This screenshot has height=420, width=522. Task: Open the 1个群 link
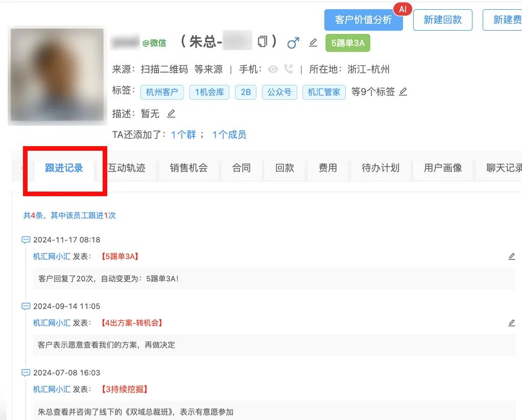pyautogui.click(x=183, y=135)
